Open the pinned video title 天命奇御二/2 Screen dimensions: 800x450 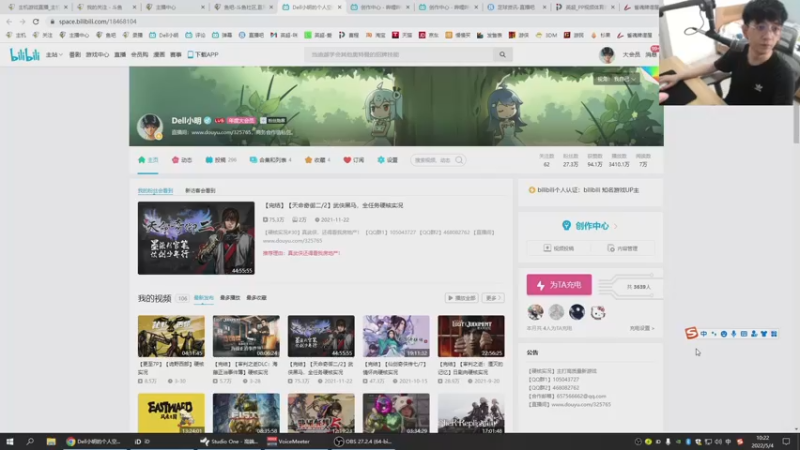[x=333, y=206]
